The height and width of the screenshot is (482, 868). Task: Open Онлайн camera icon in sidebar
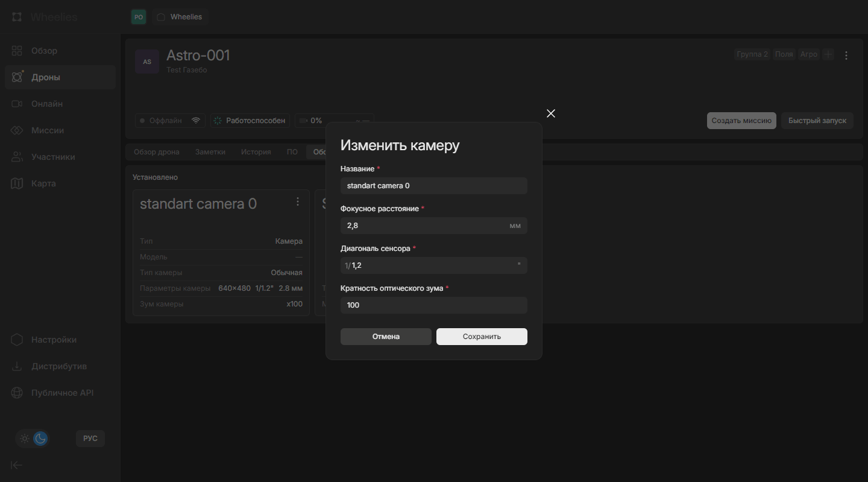(17, 104)
